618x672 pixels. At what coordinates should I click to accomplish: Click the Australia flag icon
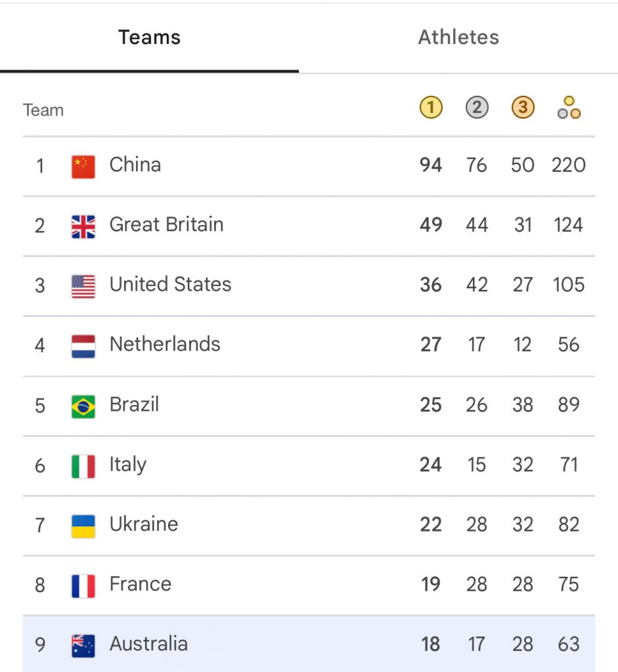pos(83,646)
